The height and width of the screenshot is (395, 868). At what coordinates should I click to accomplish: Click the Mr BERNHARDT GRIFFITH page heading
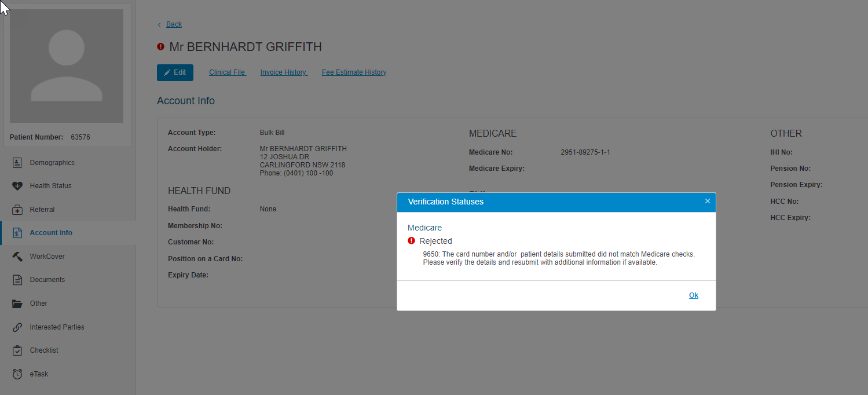coord(246,47)
